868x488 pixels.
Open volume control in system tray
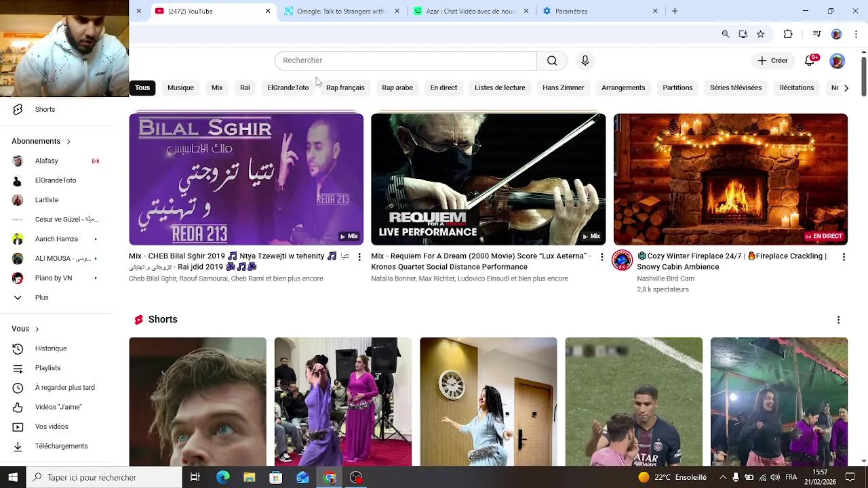click(775, 477)
